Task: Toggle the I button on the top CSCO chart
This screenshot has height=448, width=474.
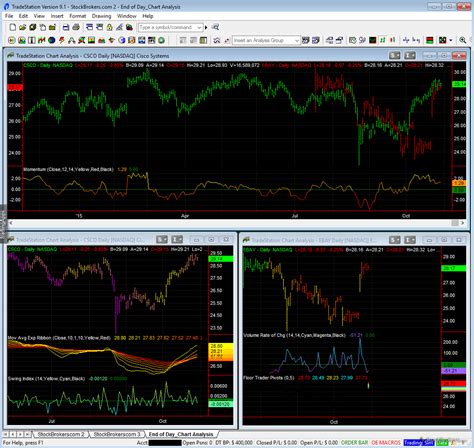Action: [410, 55]
